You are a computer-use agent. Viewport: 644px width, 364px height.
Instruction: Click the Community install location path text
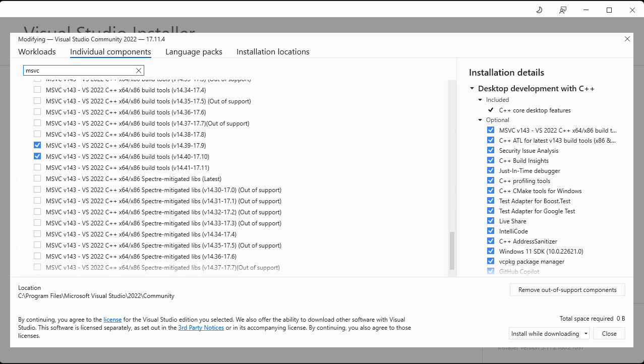pos(96,296)
